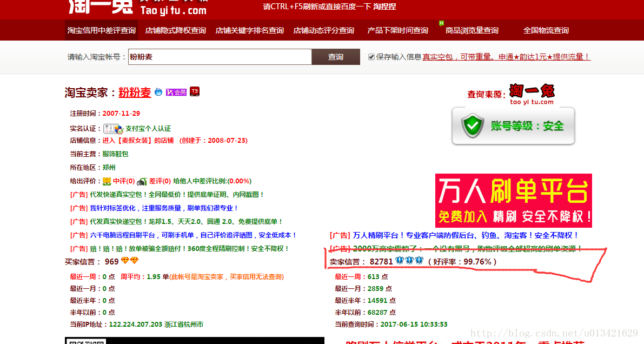Click the red T3 badge icon
Screen dimensions: 644x344
coord(195,91)
